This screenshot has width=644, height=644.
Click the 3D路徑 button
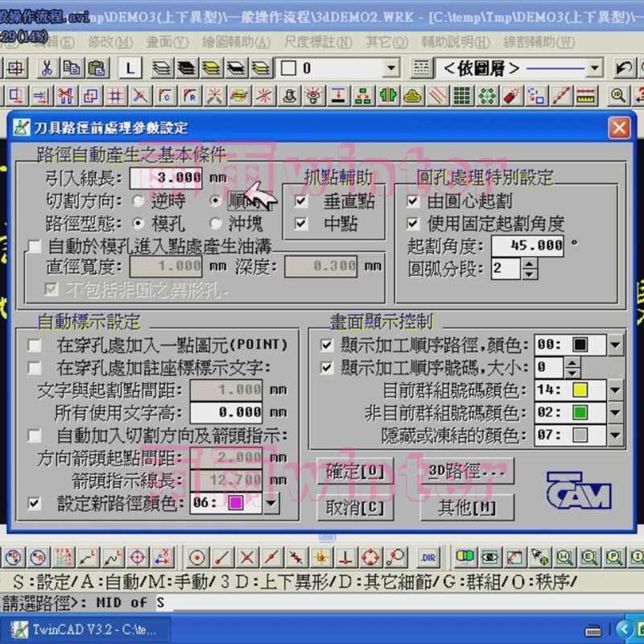tap(467, 471)
